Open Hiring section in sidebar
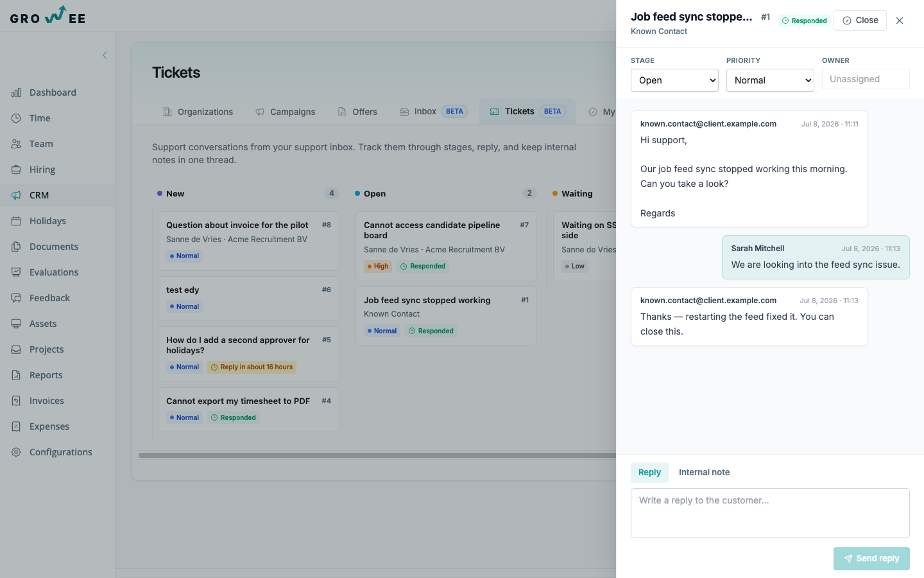Image resolution: width=924 pixels, height=578 pixels. point(58,170)
